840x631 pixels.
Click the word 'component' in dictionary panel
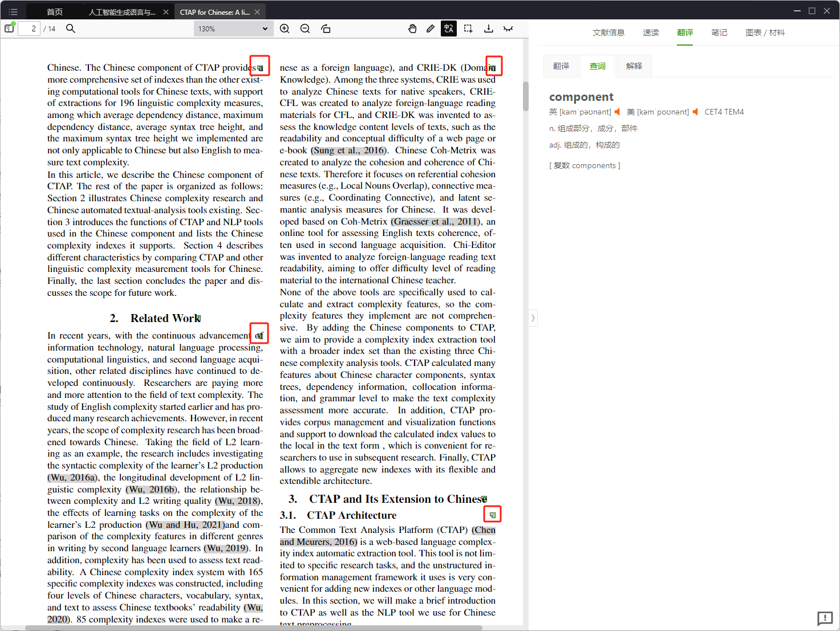pyautogui.click(x=581, y=97)
